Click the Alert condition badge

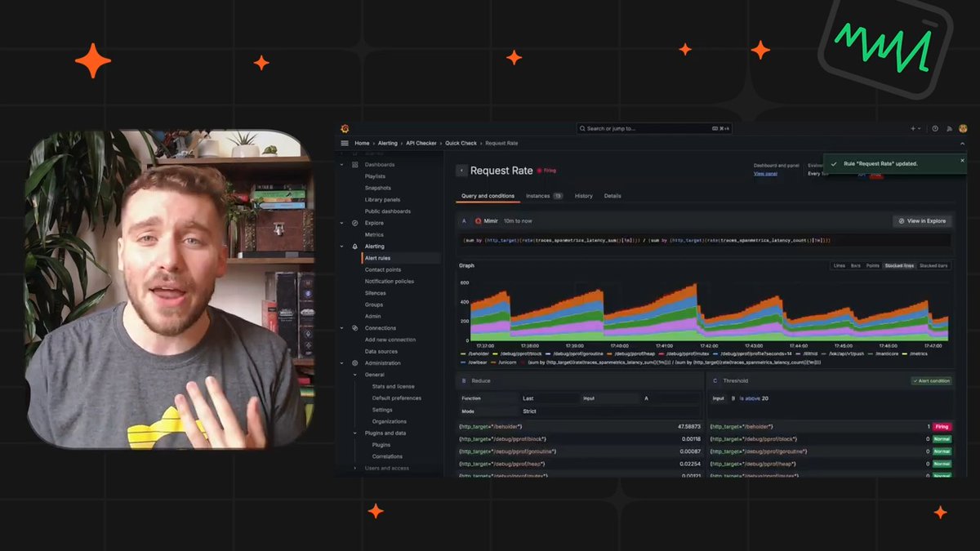931,380
